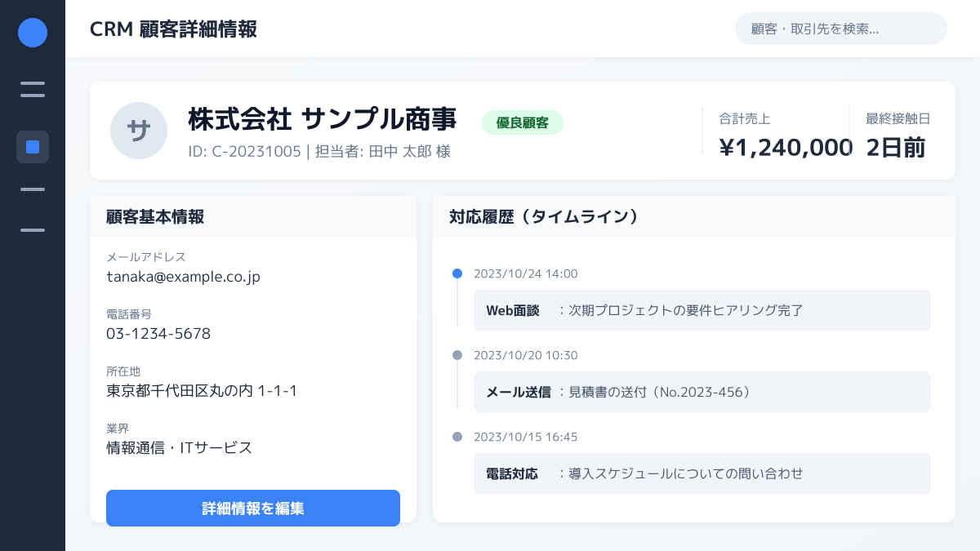Viewport: 980px width, 551px height.
Task: Select the highlighted blue square sidebar icon
Action: (x=33, y=147)
